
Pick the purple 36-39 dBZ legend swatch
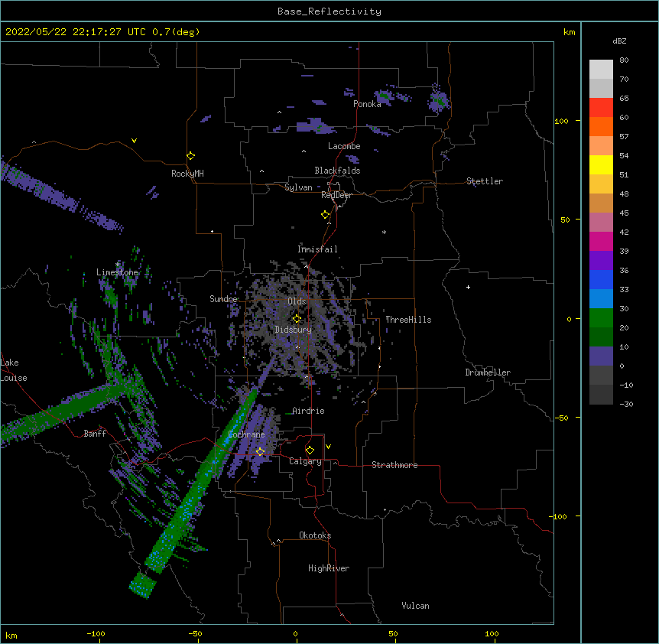point(601,260)
